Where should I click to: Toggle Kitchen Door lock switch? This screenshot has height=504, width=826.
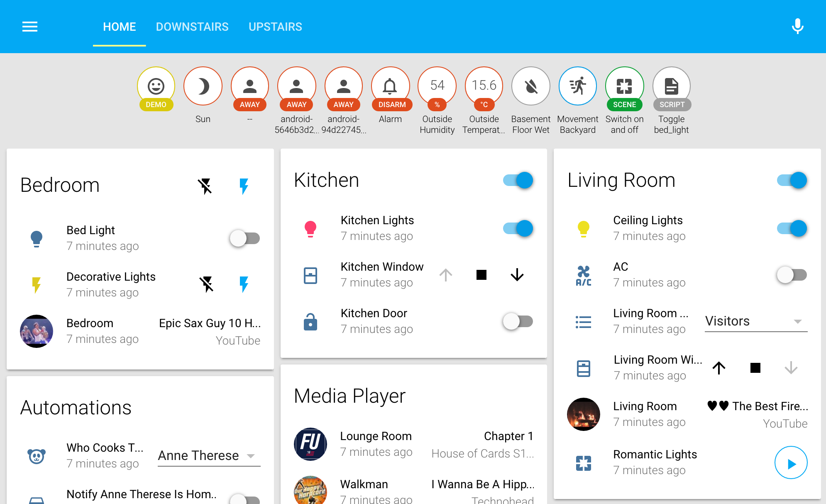click(518, 321)
